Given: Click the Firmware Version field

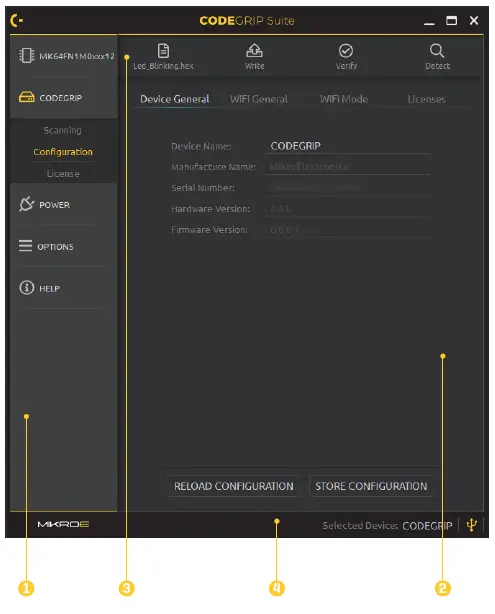Looking at the screenshot, I should (348, 229).
